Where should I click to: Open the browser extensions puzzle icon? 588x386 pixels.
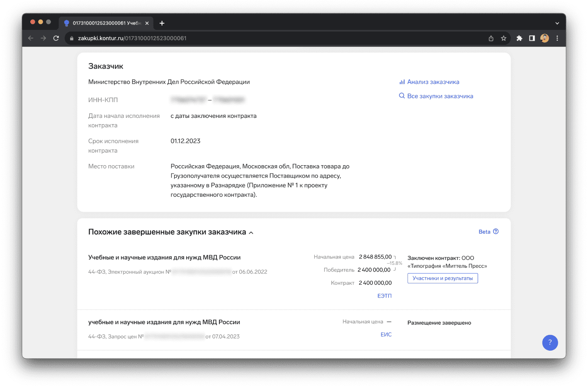[x=519, y=38]
